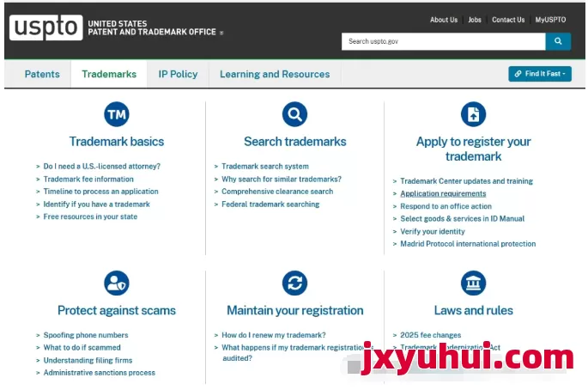Open Maintain your registration heading
Screen dimensions: 588x390
[295, 310]
